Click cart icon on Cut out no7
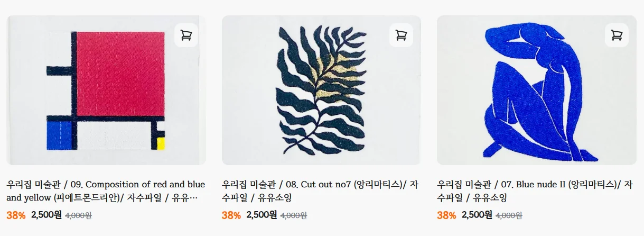 coord(401,35)
